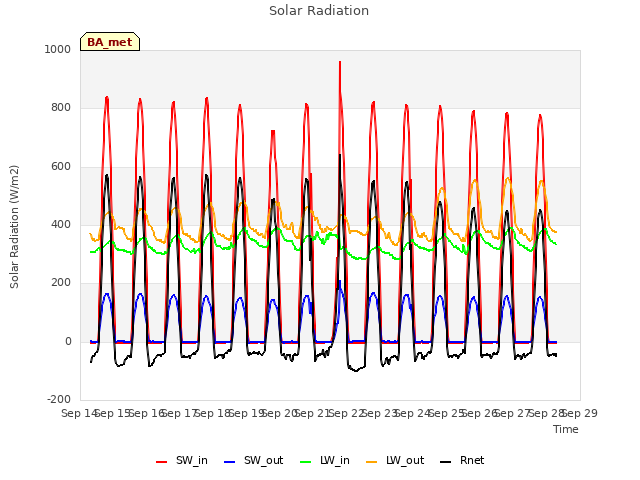Click the Solar Radiation chart title

pos(319,11)
